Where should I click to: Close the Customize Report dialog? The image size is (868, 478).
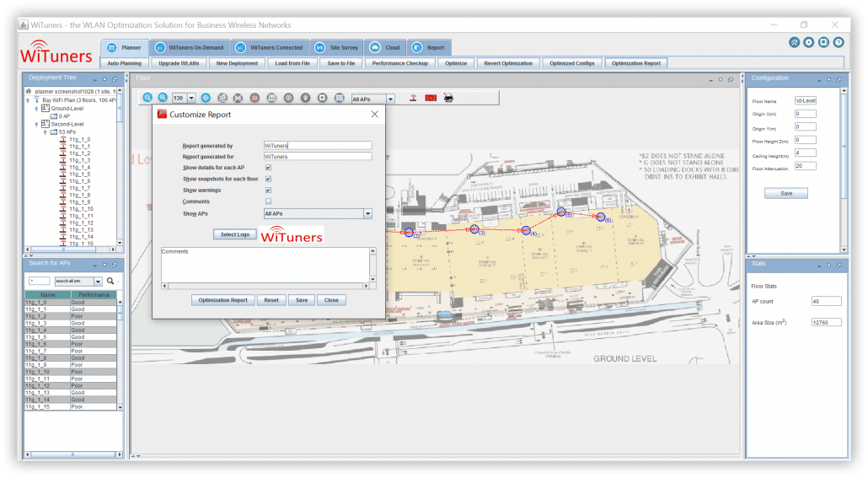click(375, 114)
